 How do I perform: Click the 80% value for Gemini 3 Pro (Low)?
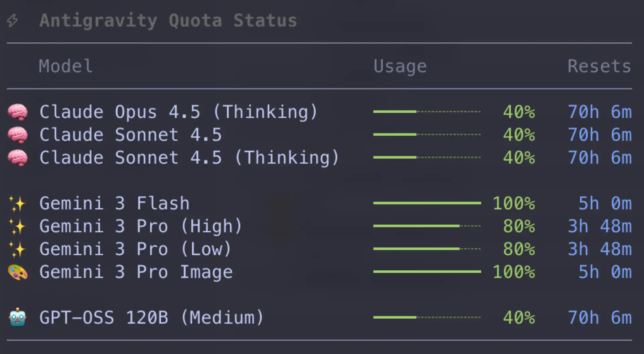519,249
